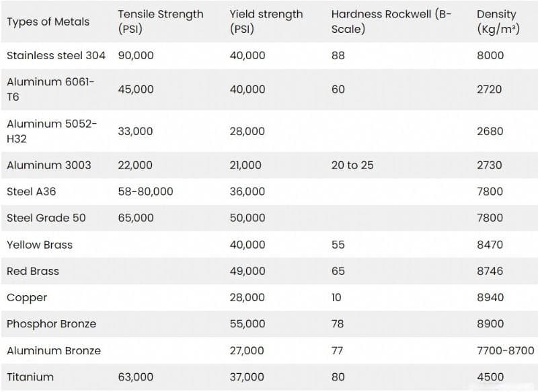538x392 pixels.
Task: Select the Tensile Strength (PSI) header
Action: pyautogui.click(x=161, y=22)
